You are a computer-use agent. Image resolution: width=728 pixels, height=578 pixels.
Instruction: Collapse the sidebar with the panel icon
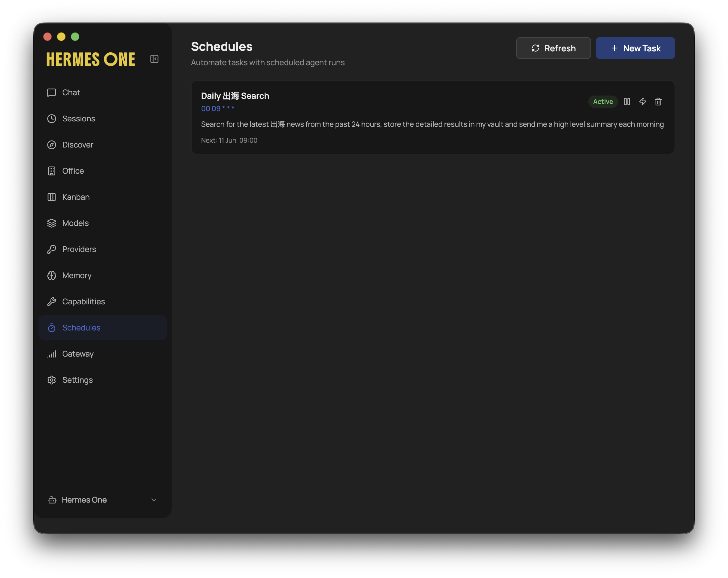coord(154,59)
